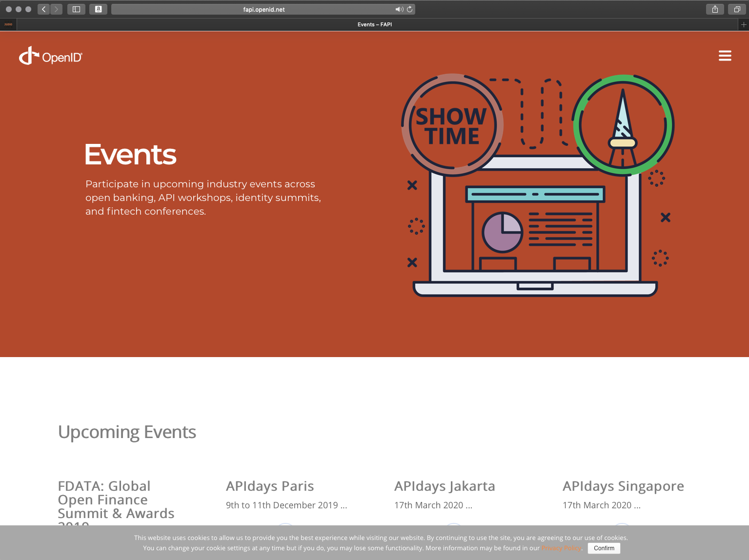Toggle the Safari sidebar button

click(76, 9)
